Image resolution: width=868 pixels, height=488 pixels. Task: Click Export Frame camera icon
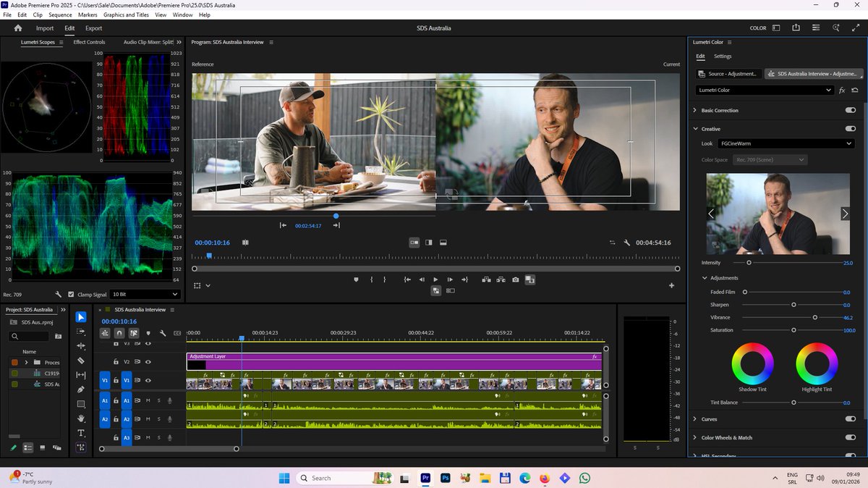point(515,279)
